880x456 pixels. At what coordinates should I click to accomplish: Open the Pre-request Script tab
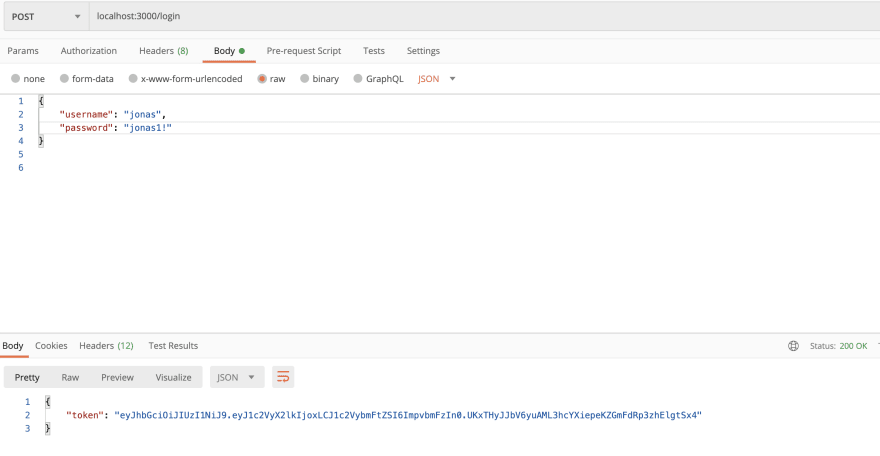304,50
